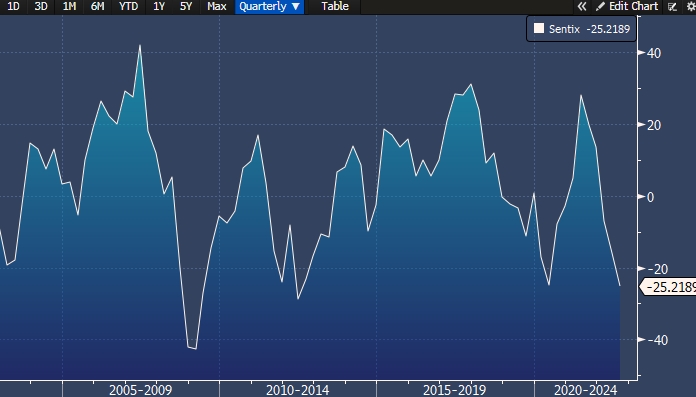Viewport: 696px width, 397px height.
Task: Open the Quarterly periodicity dropdown
Action: tap(269, 7)
